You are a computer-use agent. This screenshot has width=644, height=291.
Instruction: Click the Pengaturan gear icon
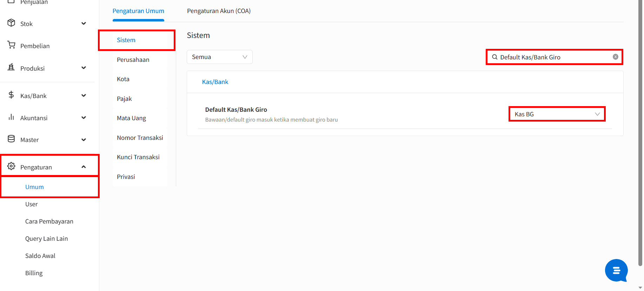tap(11, 166)
